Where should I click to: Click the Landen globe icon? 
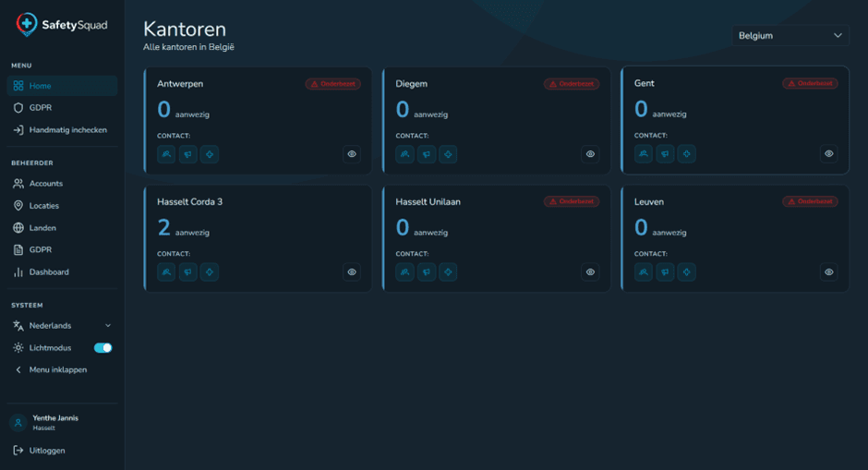click(x=18, y=228)
